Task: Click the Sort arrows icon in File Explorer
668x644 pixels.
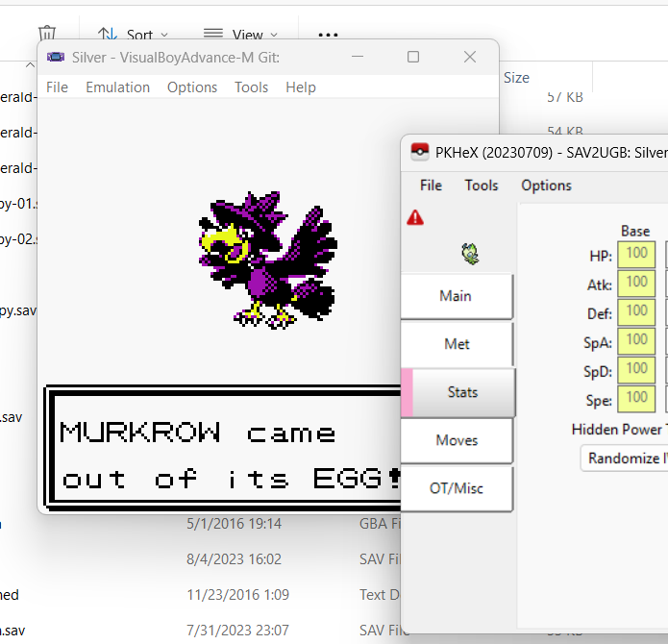Action: click(108, 34)
